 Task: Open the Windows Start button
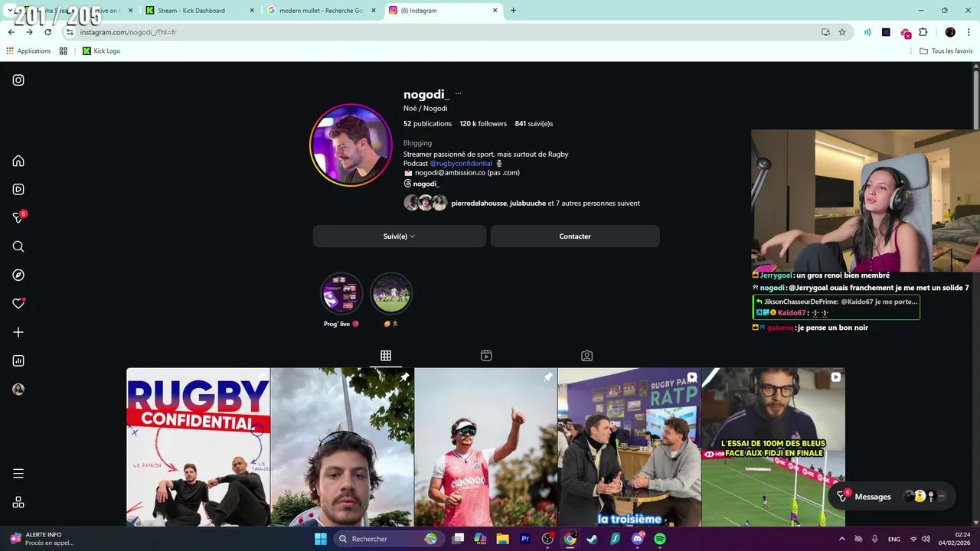click(x=321, y=539)
